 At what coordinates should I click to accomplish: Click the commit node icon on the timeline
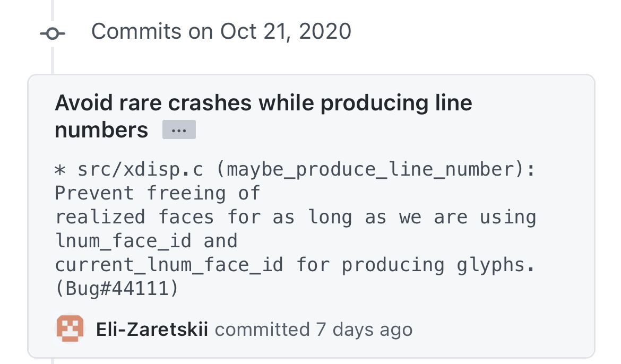(x=52, y=33)
